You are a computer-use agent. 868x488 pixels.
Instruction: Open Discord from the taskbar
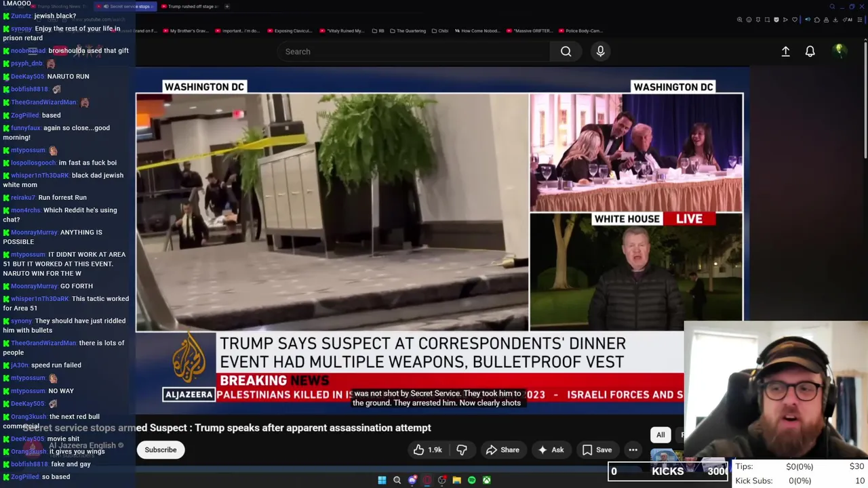tap(412, 481)
